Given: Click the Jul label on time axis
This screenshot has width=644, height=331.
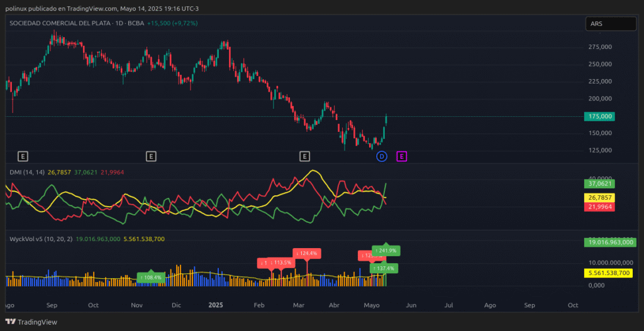Looking at the screenshot, I should (x=449, y=305).
